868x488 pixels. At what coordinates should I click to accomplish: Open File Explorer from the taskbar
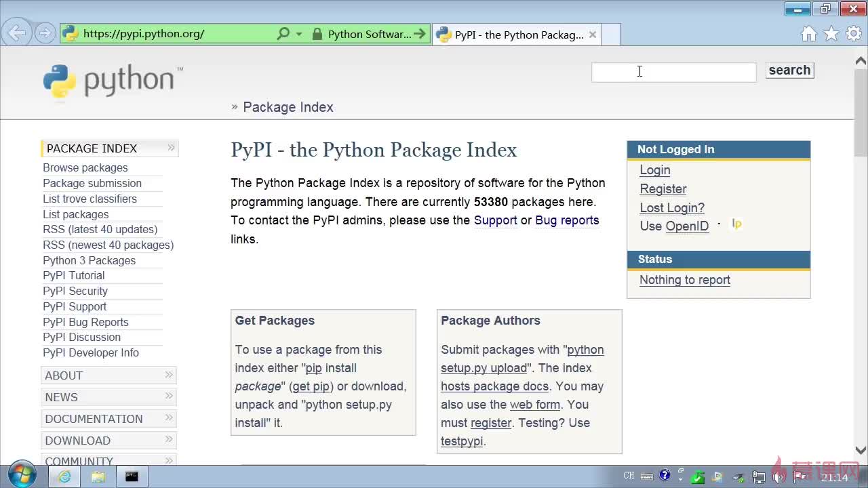tap(98, 476)
